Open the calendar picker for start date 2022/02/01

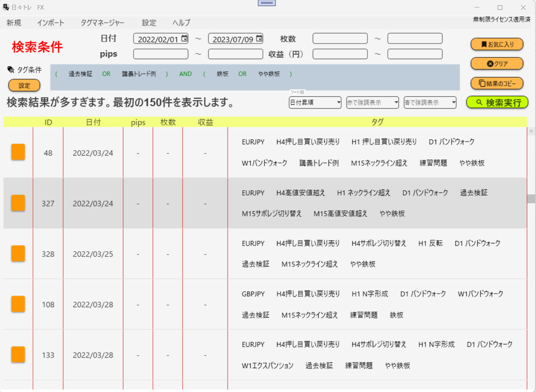tap(185, 38)
